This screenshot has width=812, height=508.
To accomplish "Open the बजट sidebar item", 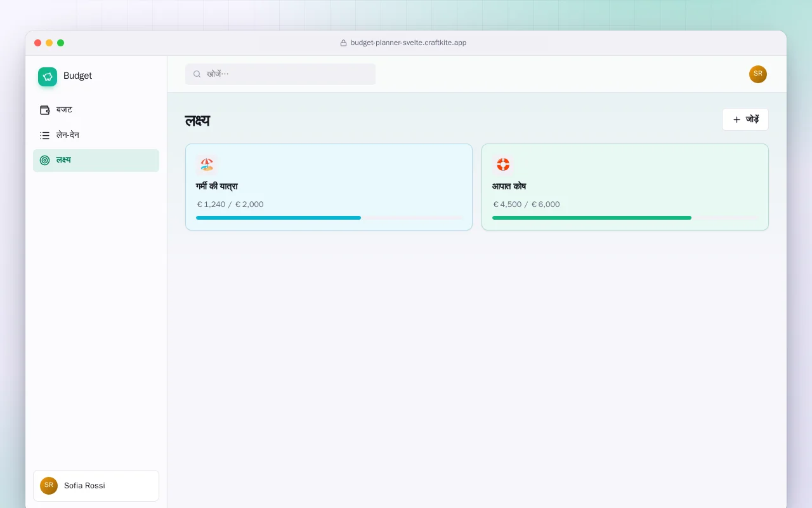I will [x=96, y=110].
